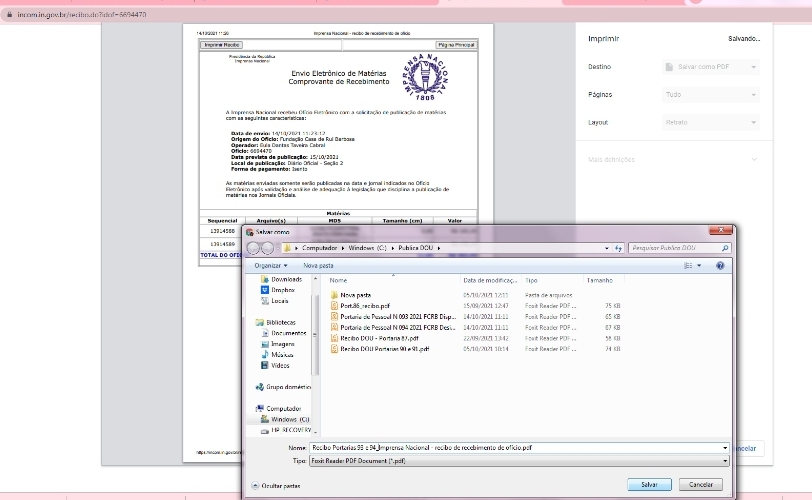Select Dropbox in the navigation pane
The height and width of the screenshot is (500, 812).
click(x=283, y=290)
